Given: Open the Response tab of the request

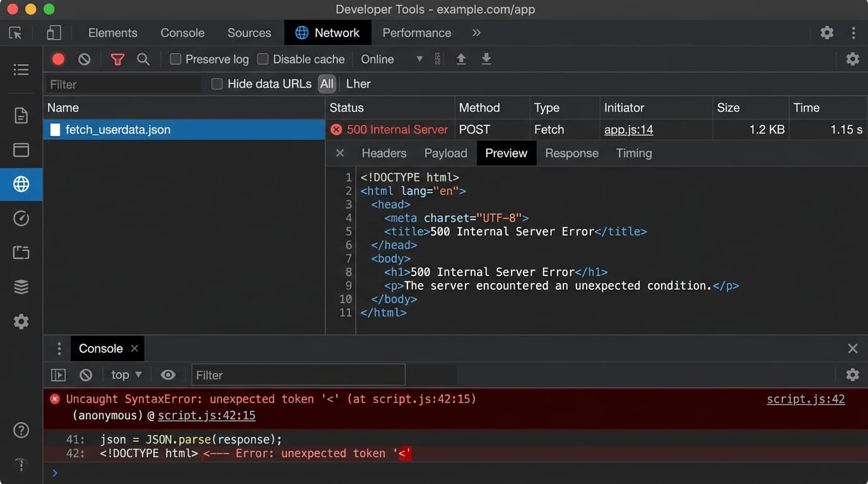Looking at the screenshot, I should click(x=572, y=153).
